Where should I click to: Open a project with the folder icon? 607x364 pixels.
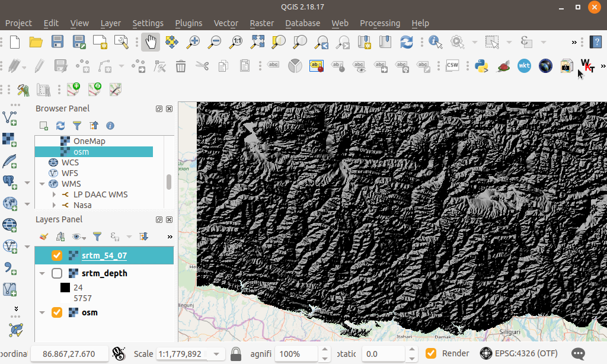point(36,42)
